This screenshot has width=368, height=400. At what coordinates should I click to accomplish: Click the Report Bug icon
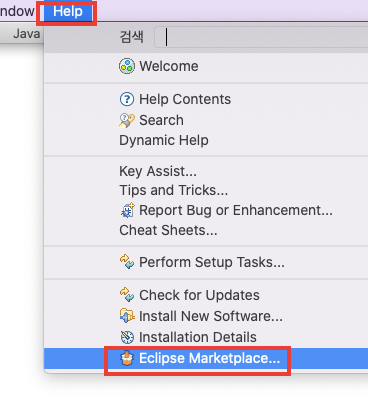click(x=127, y=211)
